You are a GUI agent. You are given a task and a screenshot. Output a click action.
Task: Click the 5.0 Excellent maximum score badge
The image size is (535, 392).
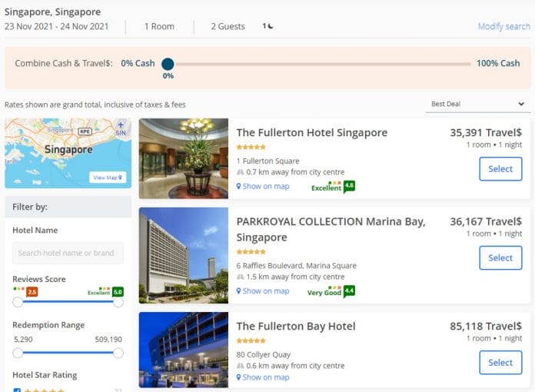pyautogui.click(x=118, y=292)
